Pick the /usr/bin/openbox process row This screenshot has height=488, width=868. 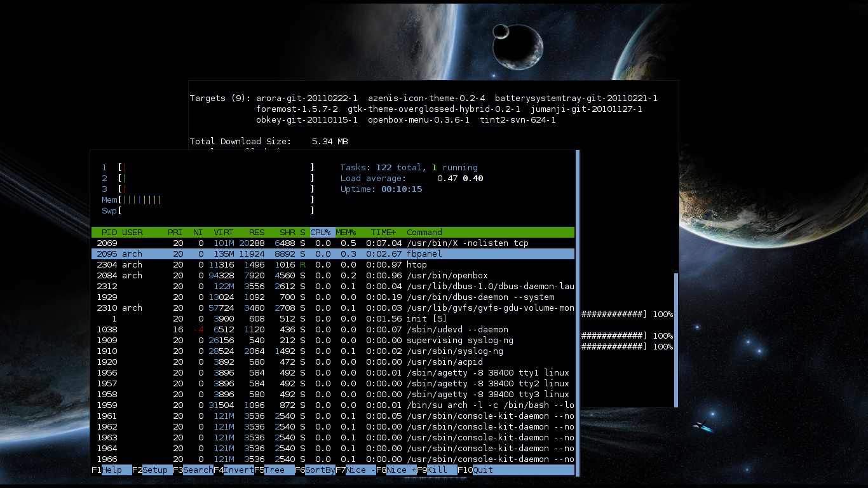(333, 276)
